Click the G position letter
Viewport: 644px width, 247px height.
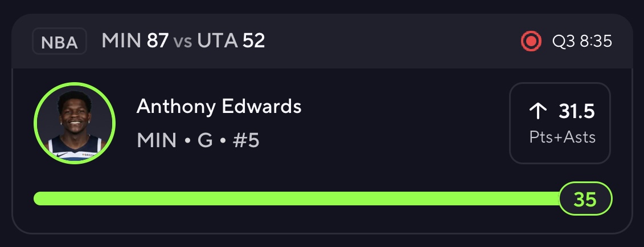tap(204, 140)
